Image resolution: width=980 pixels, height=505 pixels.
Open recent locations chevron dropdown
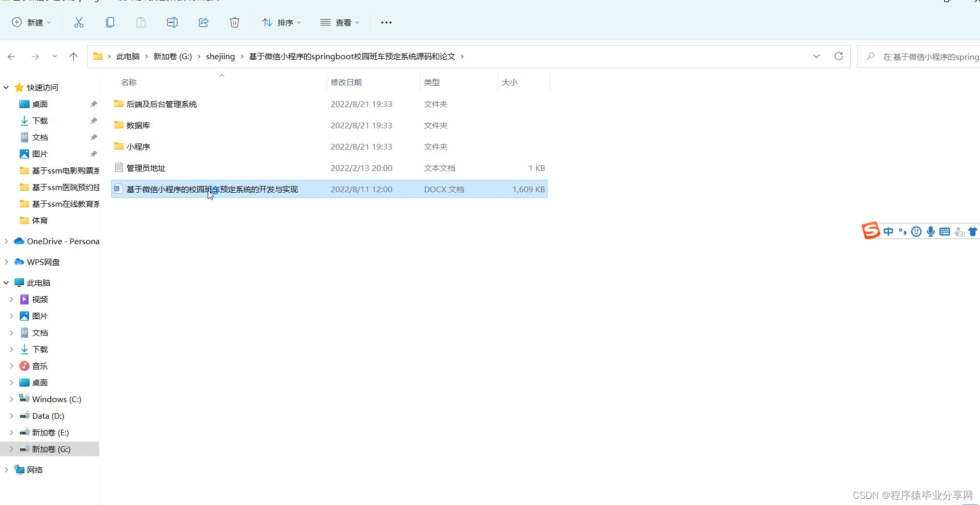click(x=55, y=57)
